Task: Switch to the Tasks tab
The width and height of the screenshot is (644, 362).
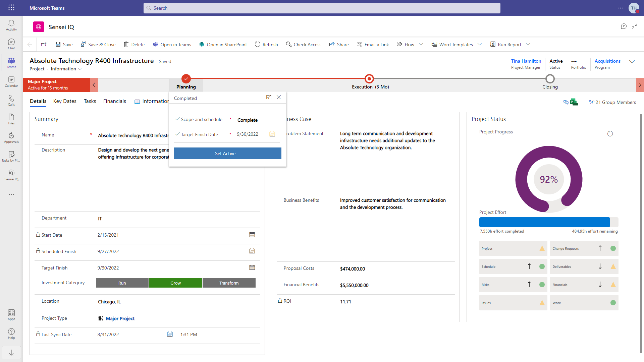Action: (x=90, y=101)
